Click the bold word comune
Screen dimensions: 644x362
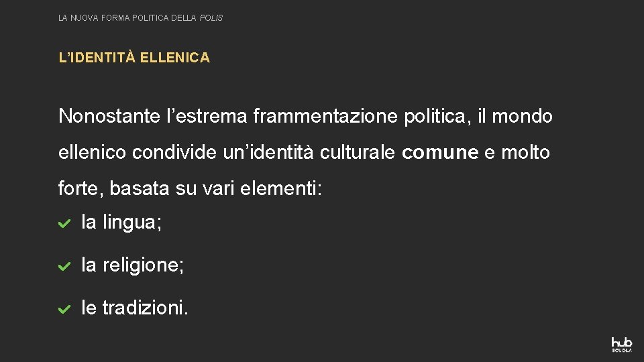(x=440, y=153)
